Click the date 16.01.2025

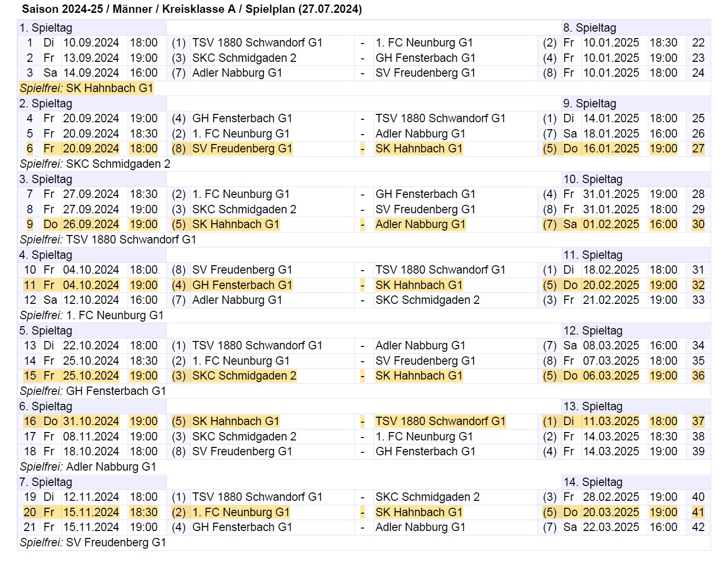click(611, 148)
